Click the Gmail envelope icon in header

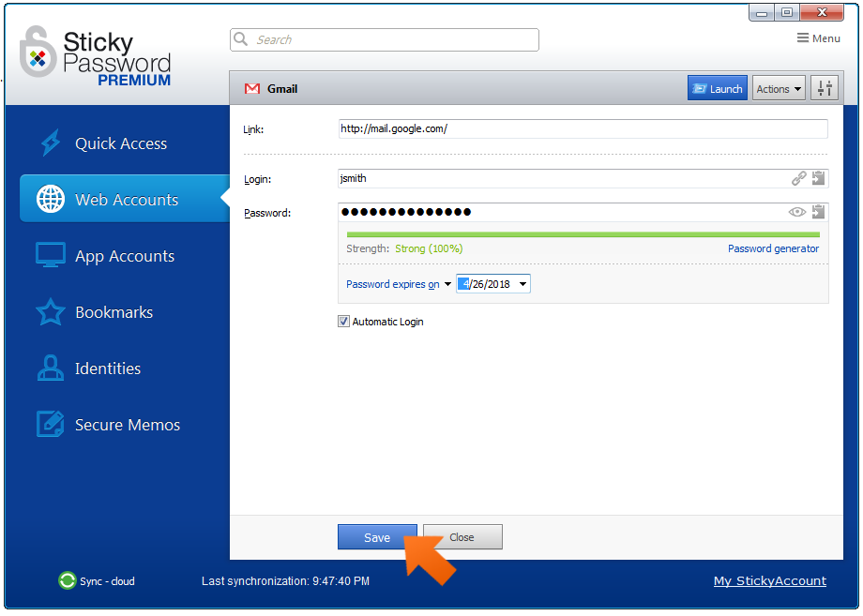252,88
